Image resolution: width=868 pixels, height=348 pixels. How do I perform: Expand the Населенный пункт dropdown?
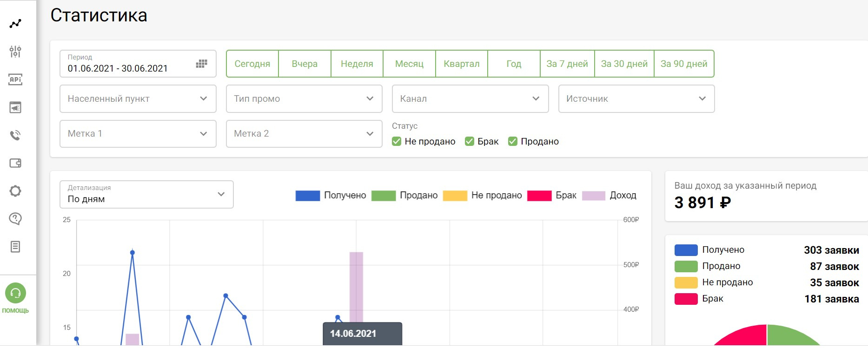138,98
